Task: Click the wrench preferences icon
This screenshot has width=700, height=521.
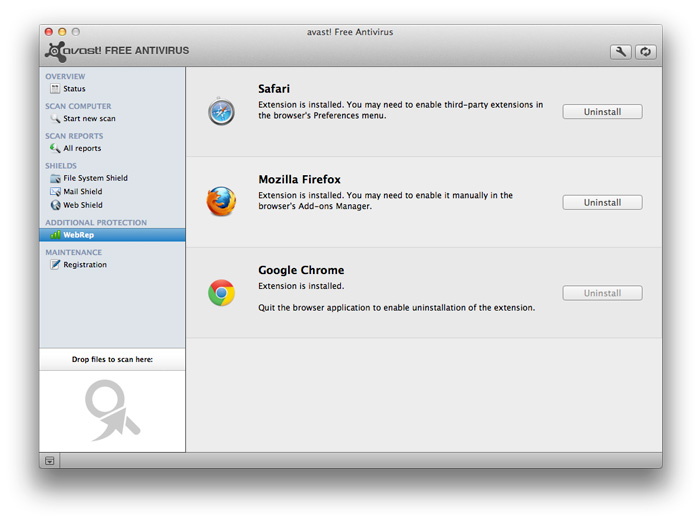Action: click(x=620, y=52)
